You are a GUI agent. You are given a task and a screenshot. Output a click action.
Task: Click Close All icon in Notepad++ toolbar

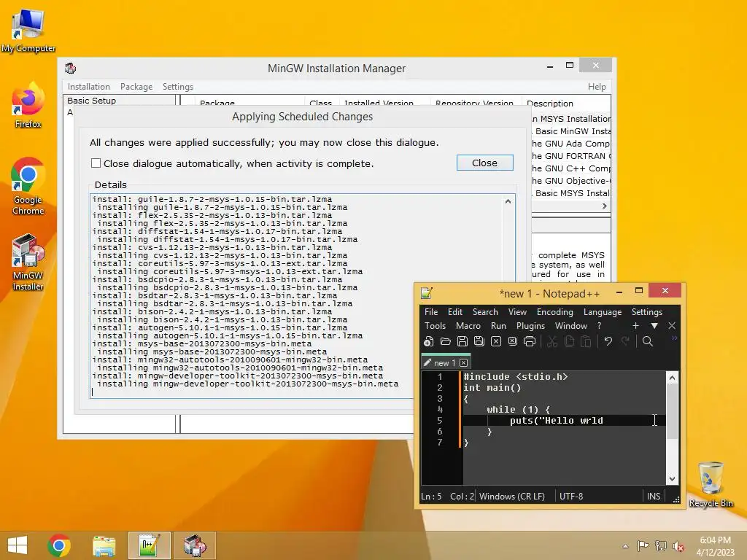pos(513,341)
